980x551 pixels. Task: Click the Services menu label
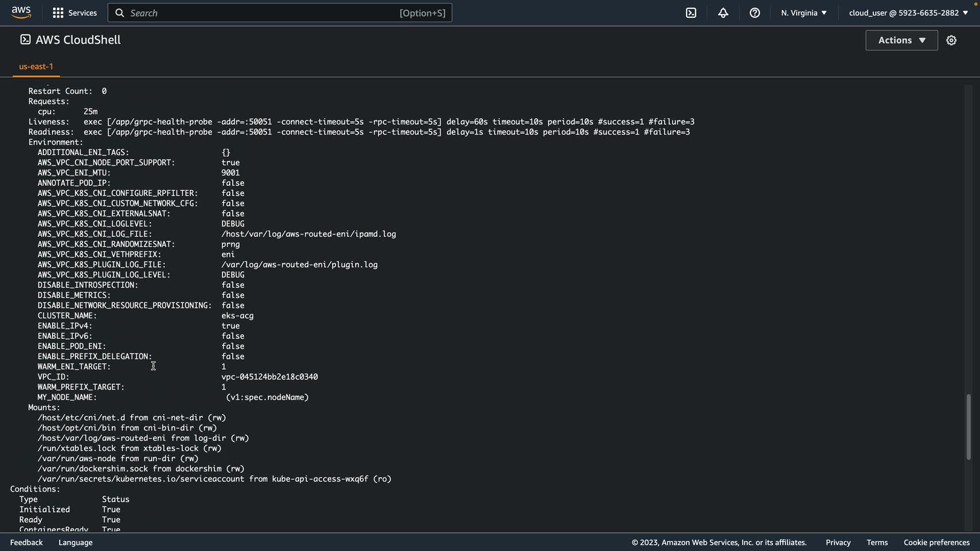(x=82, y=13)
